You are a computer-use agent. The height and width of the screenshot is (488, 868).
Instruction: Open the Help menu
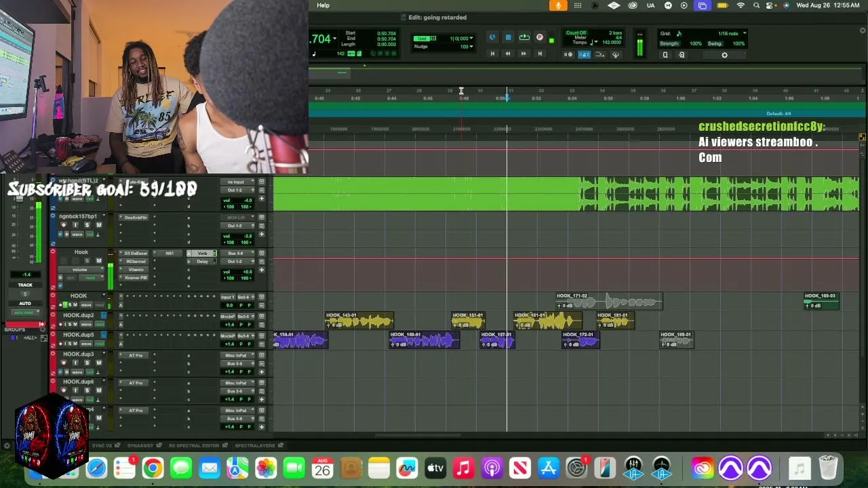click(x=323, y=5)
